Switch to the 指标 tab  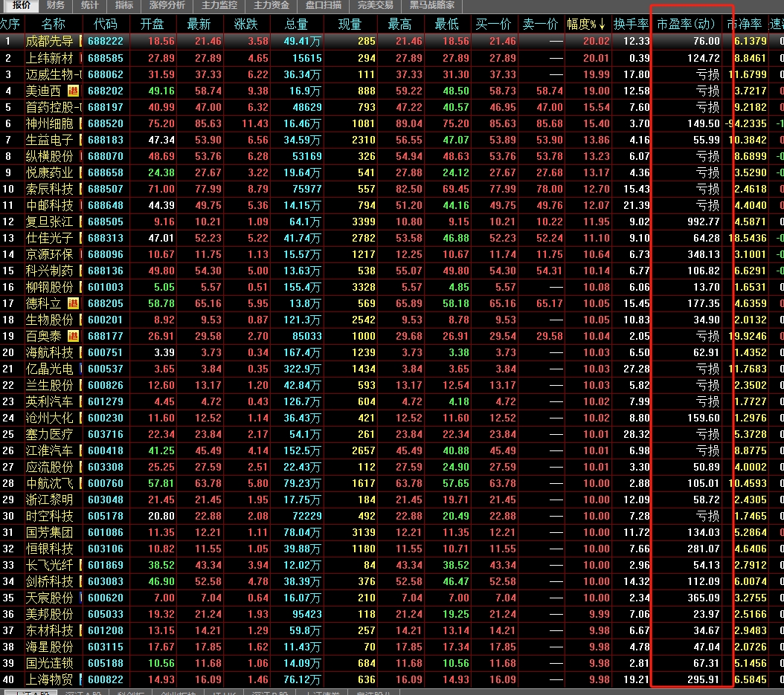[x=124, y=5]
